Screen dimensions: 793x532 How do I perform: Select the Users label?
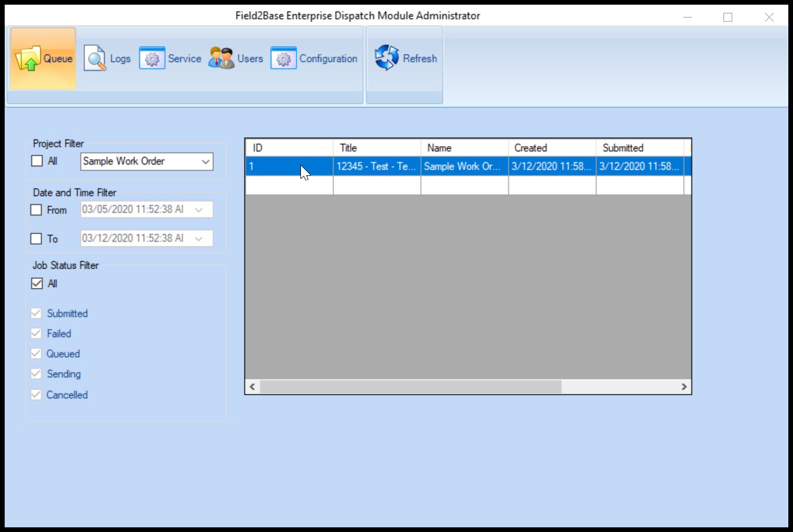[x=250, y=58]
